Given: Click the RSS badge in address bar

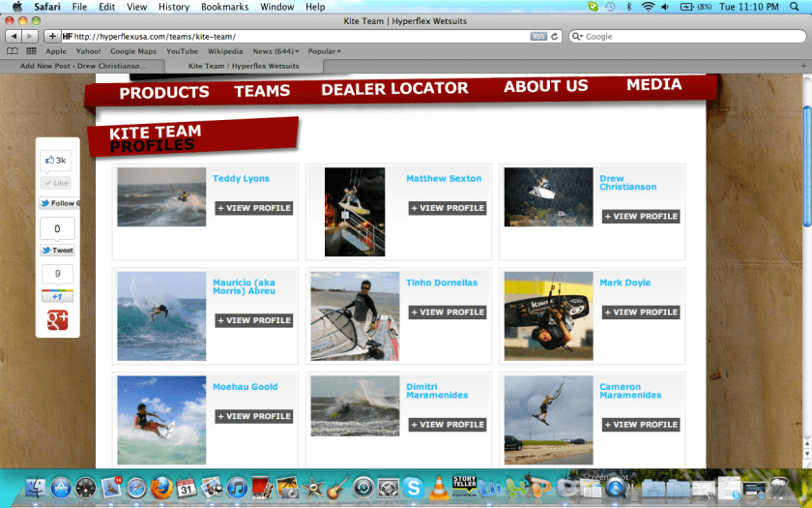Looking at the screenshot, I should coord(538,36).
